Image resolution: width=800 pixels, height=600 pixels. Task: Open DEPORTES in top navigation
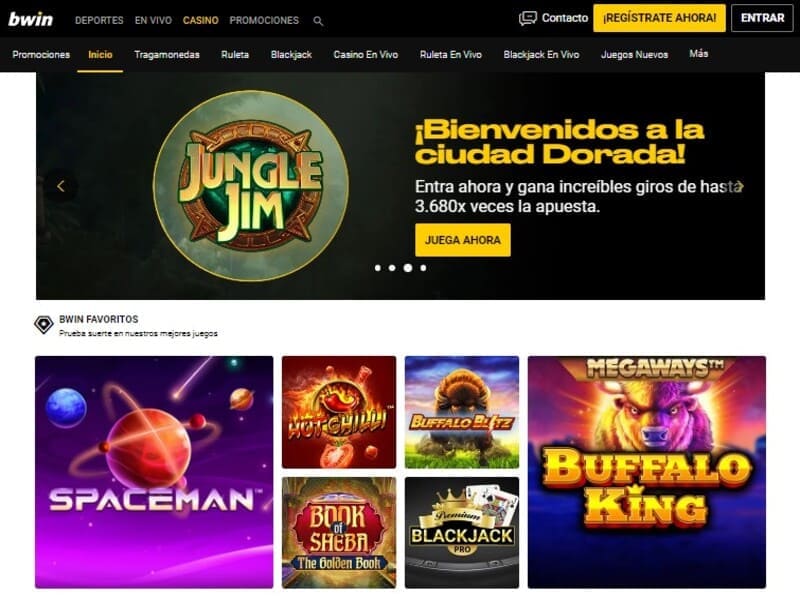coord(99,20)
